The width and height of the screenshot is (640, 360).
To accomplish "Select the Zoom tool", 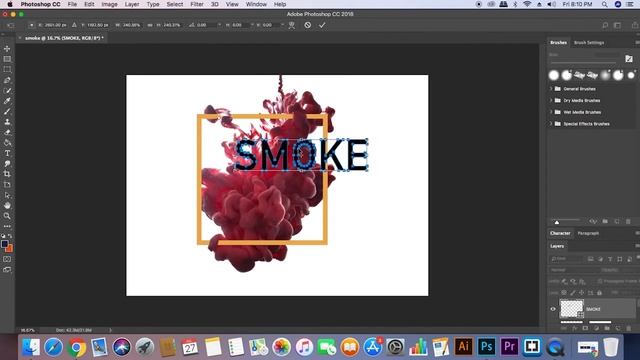I will click(7, 216).
